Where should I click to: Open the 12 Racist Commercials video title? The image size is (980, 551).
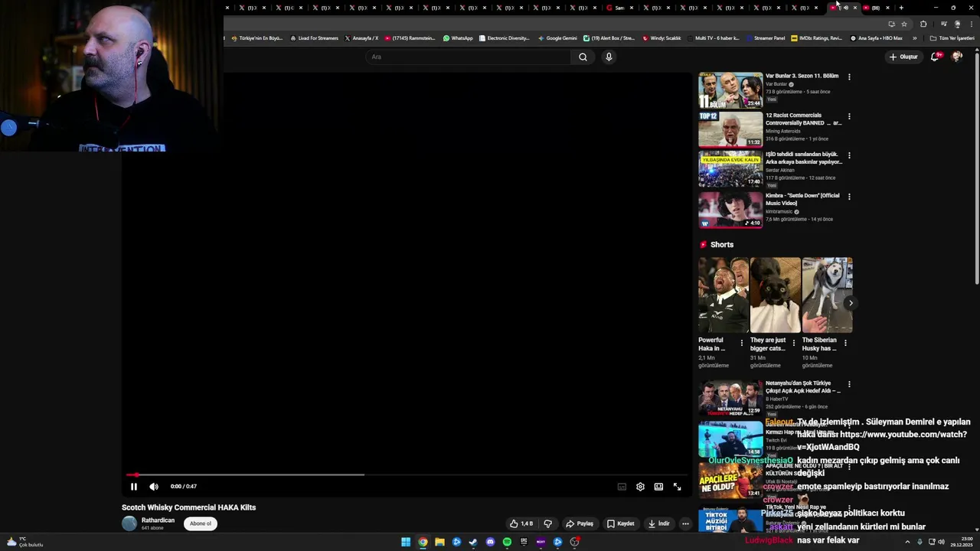(x=803, y=119)
